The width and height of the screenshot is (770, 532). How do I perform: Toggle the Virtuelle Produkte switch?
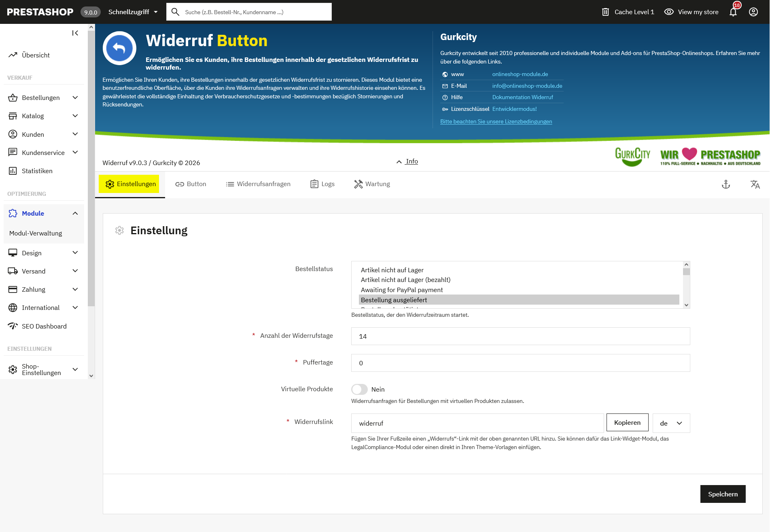pyautogui.click(x=359, y=389)
